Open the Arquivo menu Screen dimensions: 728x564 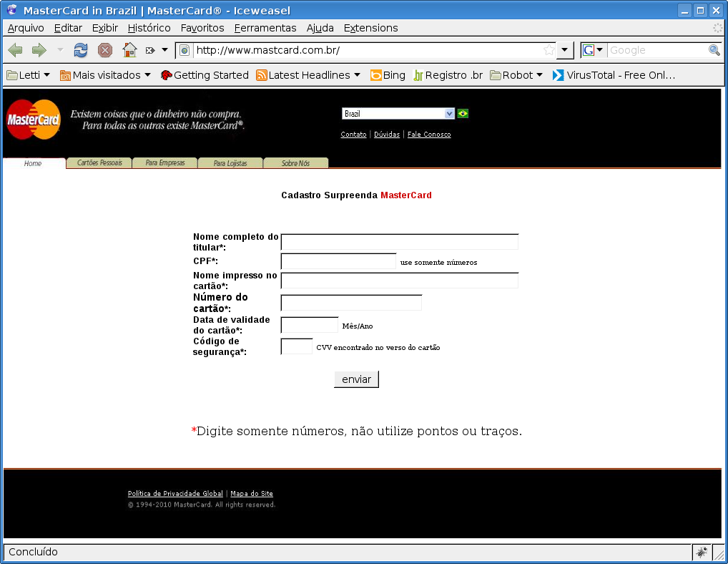(x=26, y=28)
